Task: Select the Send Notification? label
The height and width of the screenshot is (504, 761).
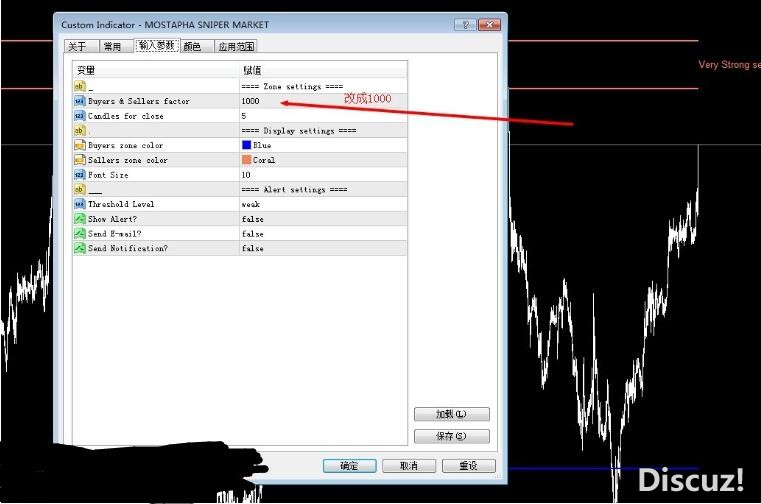Action: 128,248
